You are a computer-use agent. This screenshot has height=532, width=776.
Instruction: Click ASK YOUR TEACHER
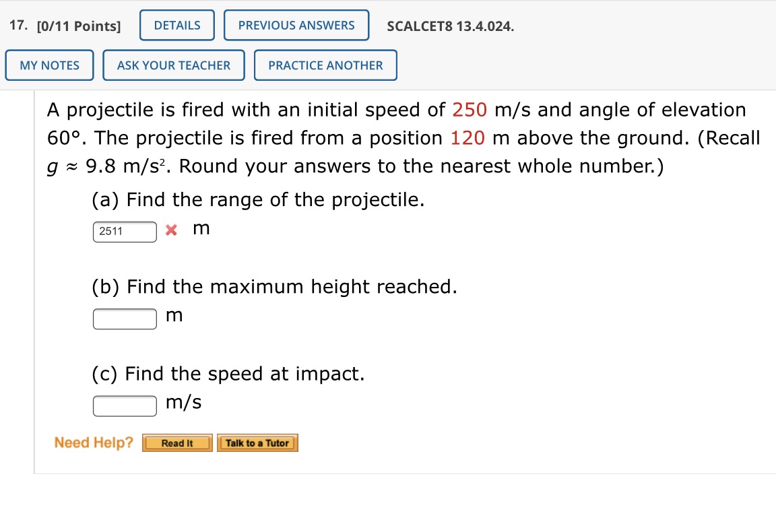173,65
